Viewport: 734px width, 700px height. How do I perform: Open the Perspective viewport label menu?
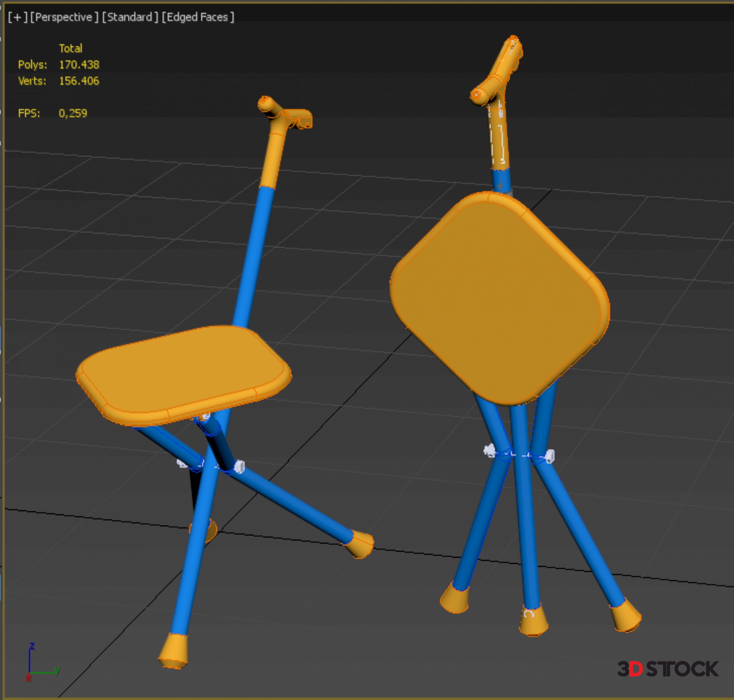pos(64,17)
